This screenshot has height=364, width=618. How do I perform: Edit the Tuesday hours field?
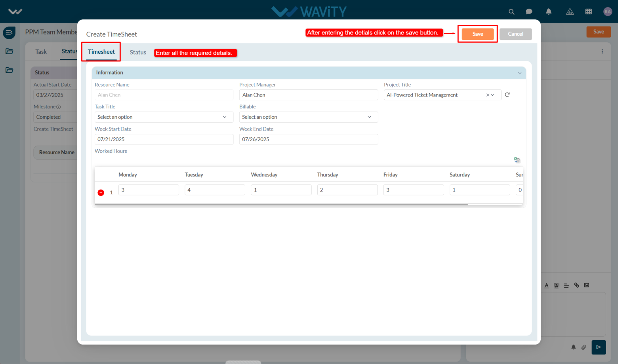(x=215, y=190)
